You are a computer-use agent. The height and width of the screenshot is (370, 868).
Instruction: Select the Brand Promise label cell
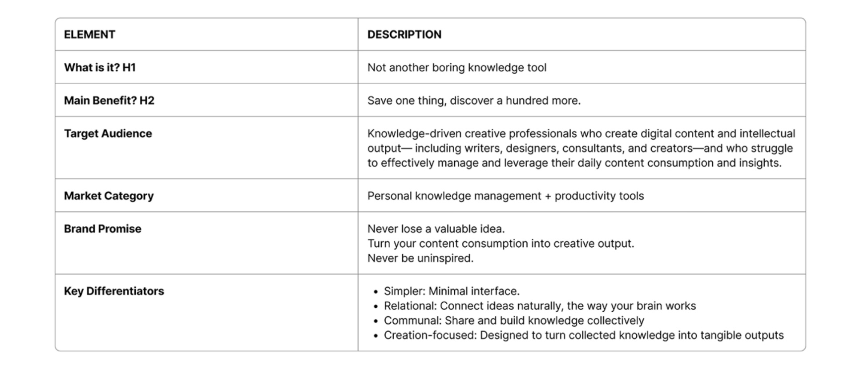206,243
